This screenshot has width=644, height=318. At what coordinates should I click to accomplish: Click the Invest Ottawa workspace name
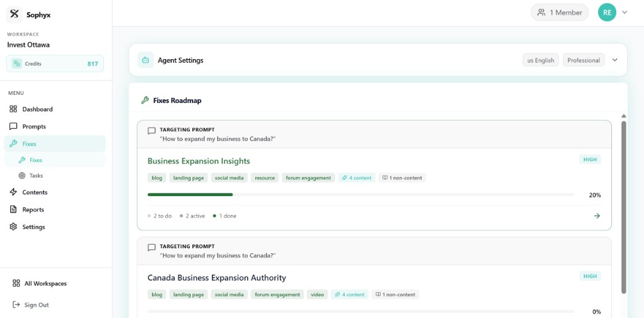point(28,45)
